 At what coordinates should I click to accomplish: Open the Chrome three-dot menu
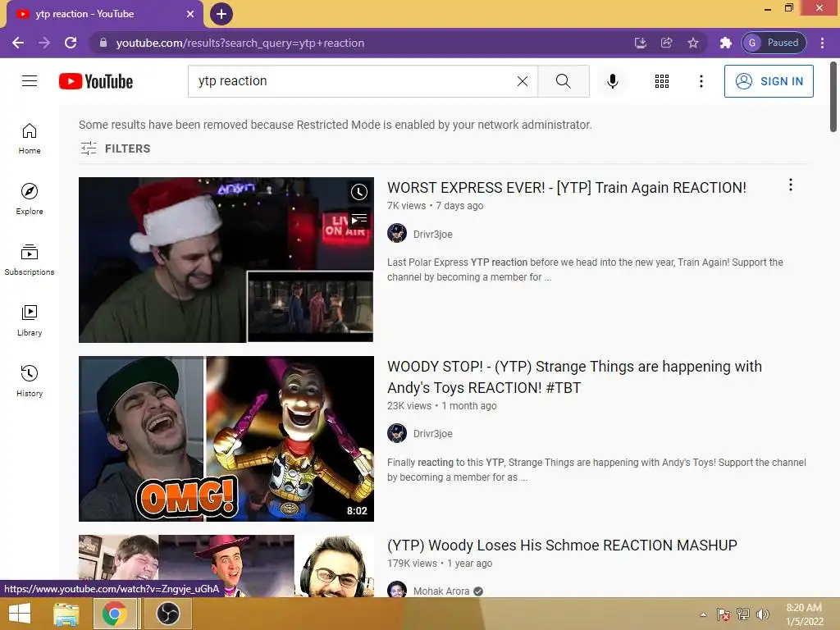[x=822, y=43]
